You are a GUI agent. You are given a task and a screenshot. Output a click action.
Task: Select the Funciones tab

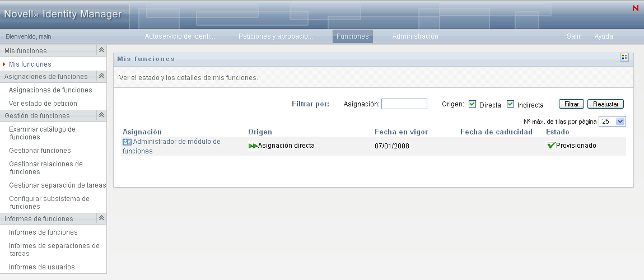352,36
